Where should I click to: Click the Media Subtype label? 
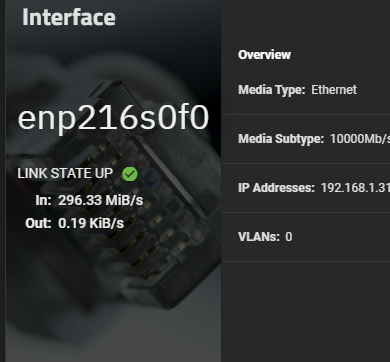[281, 139]
